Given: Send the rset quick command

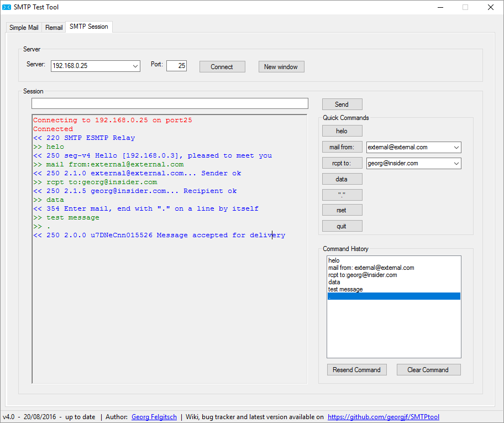Looking at the screenshot, I should pos(342,210).
